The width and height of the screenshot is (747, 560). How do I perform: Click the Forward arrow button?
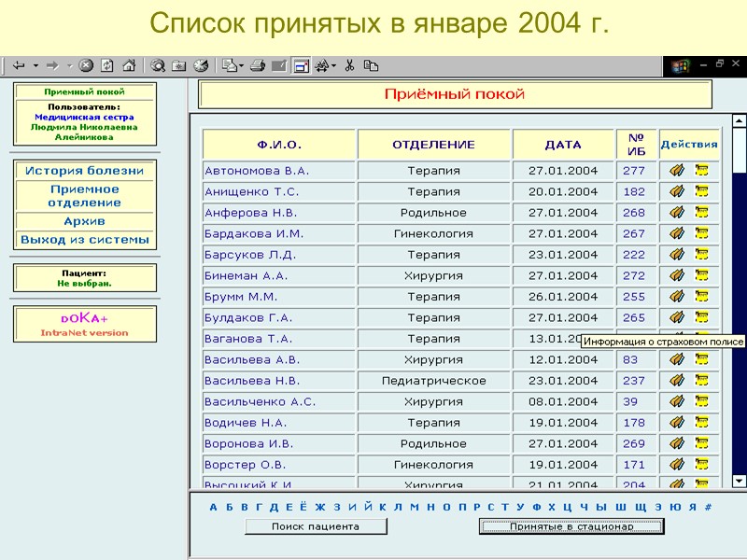pos(52,65)
